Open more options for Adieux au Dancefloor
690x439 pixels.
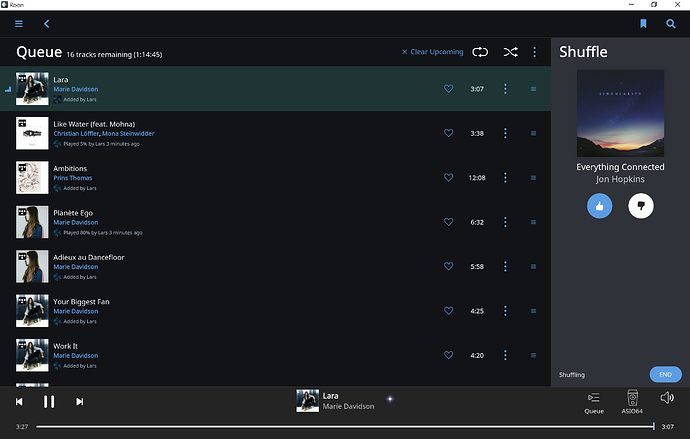505,266
